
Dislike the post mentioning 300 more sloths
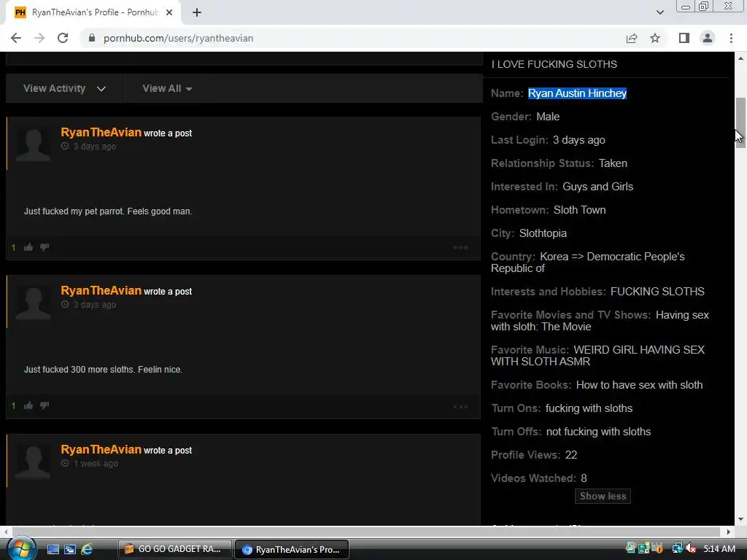44,405
